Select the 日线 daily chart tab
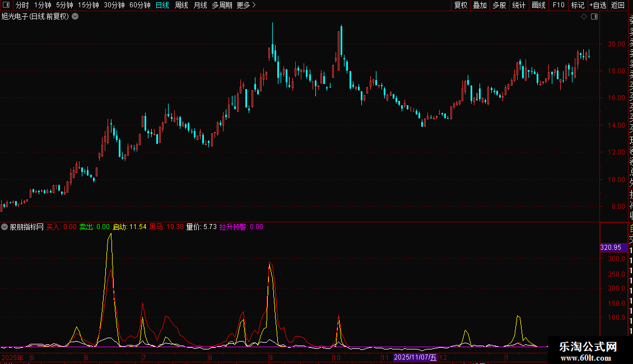633x364 pixels. pos(162,5)
